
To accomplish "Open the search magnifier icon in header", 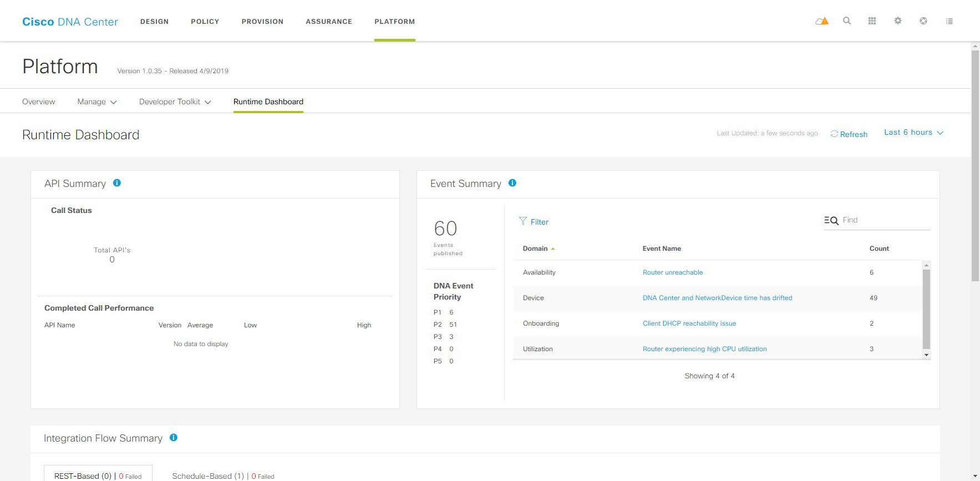I will pos(847,21).
